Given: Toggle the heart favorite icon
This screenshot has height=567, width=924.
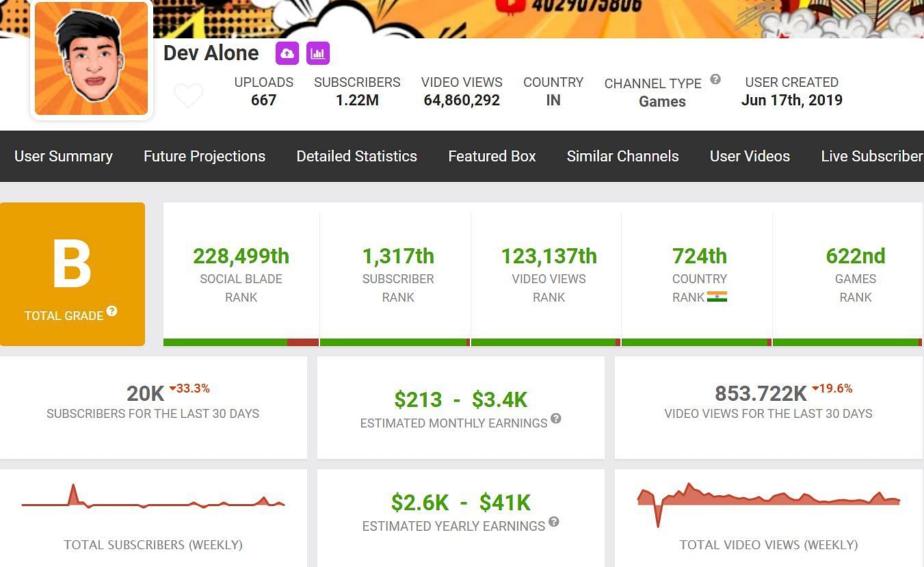Looking at the screenshot, I should click(188, 96).
